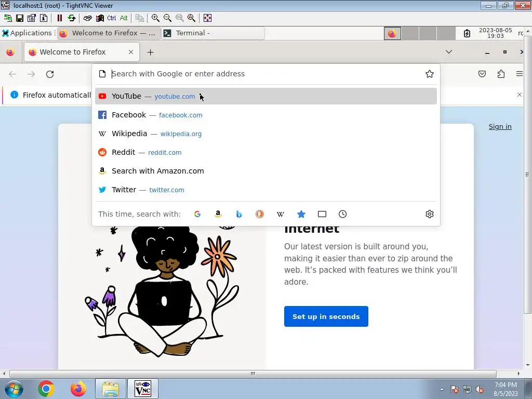532x399 pixels.
Task: Reload the current page
Action: [x=50, y=74]
